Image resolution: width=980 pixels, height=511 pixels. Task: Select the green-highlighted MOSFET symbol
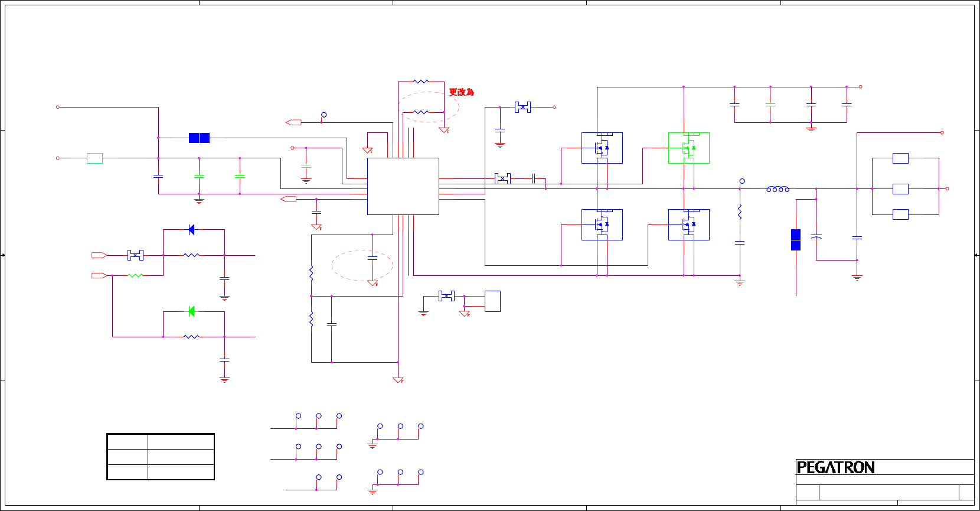tap(689, 148)
